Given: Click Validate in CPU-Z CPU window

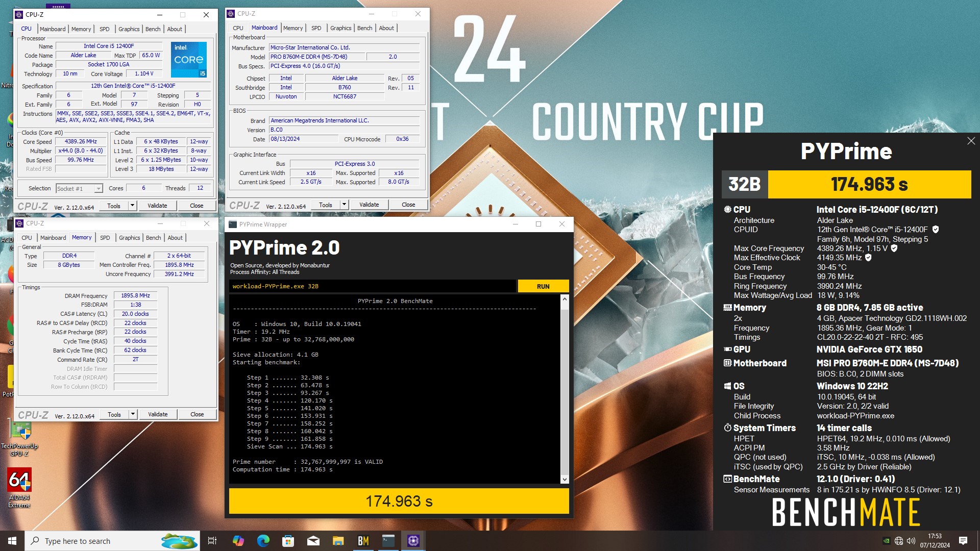Looking at the screenshot, I should [x=157, y=206].
